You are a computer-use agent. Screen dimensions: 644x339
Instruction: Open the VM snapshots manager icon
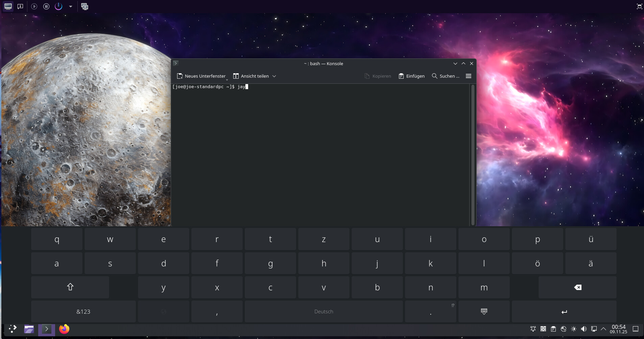(85, 6)
